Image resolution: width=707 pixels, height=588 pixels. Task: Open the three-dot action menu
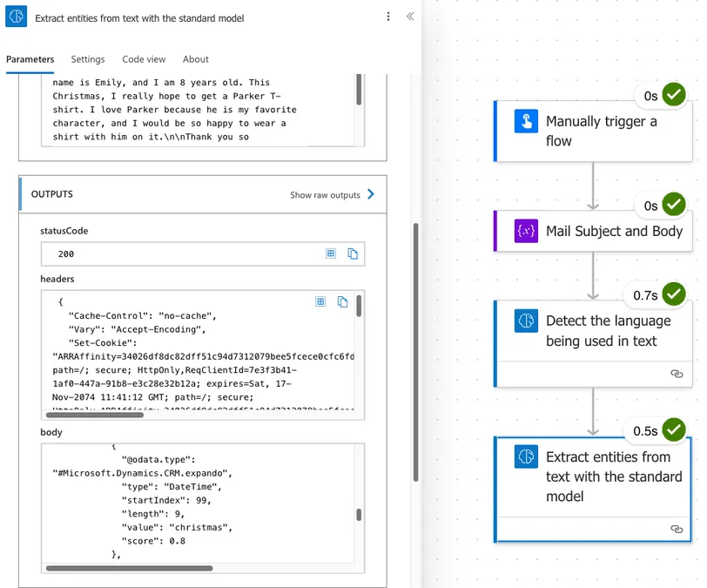[388, 17]
